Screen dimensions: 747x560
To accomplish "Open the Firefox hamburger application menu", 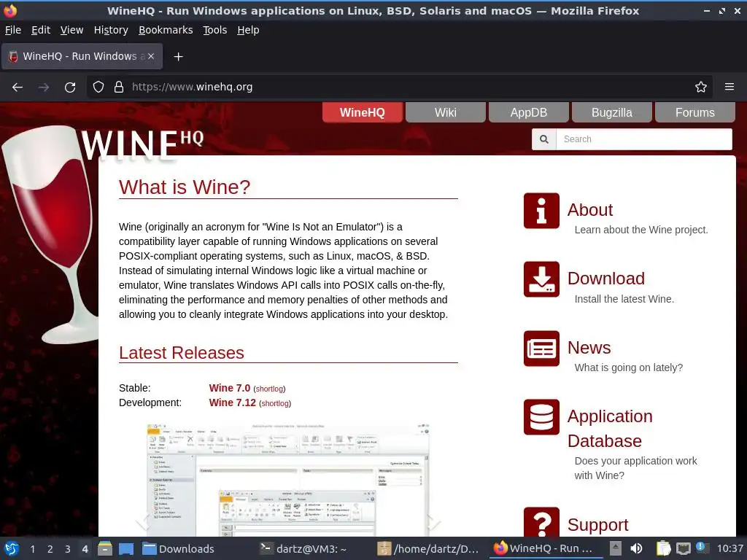I will 729,87.
